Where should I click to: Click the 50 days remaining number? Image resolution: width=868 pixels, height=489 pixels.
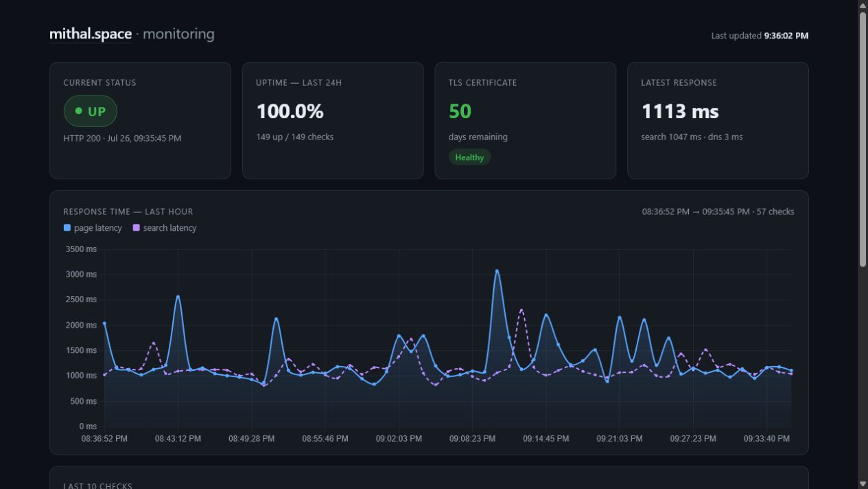[x=460, y=111]
